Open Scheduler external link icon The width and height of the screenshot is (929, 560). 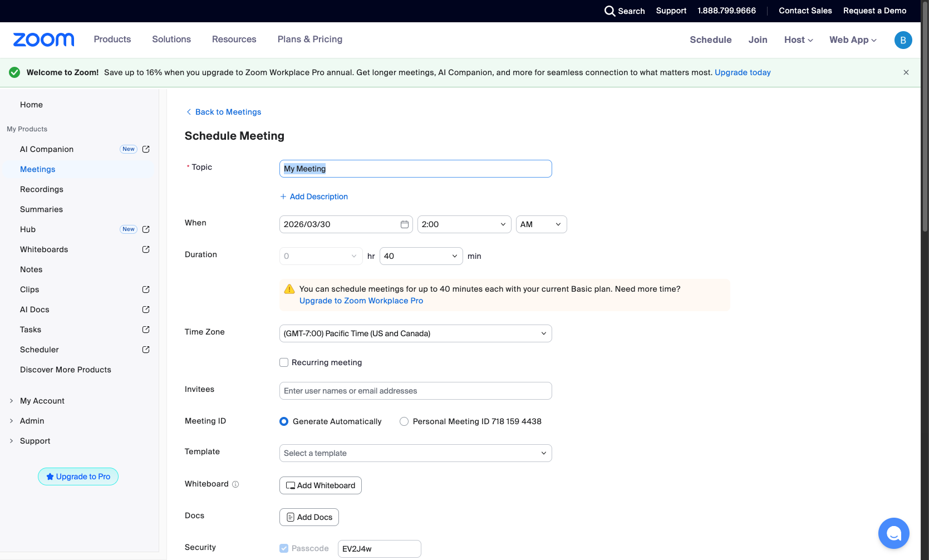click(146, 350)
